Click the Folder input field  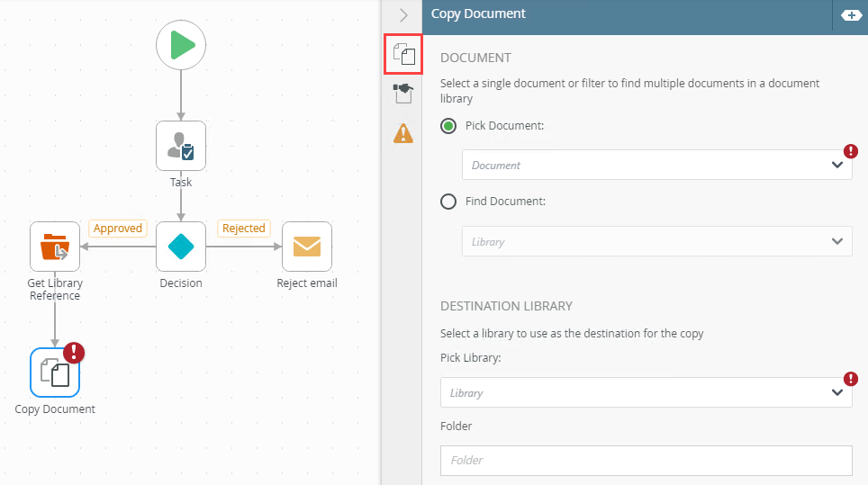tap(646, 460)
